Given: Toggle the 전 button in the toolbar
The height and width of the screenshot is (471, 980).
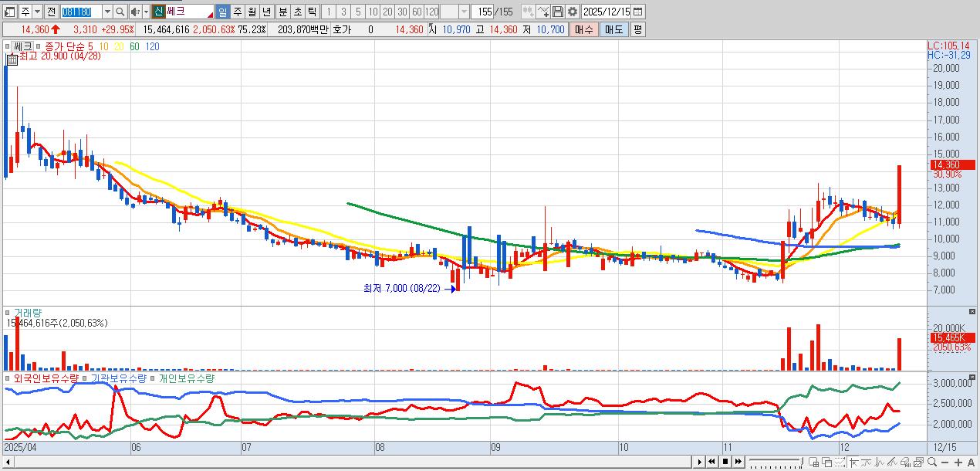Looking at the screenshot, I should point(51,12).
